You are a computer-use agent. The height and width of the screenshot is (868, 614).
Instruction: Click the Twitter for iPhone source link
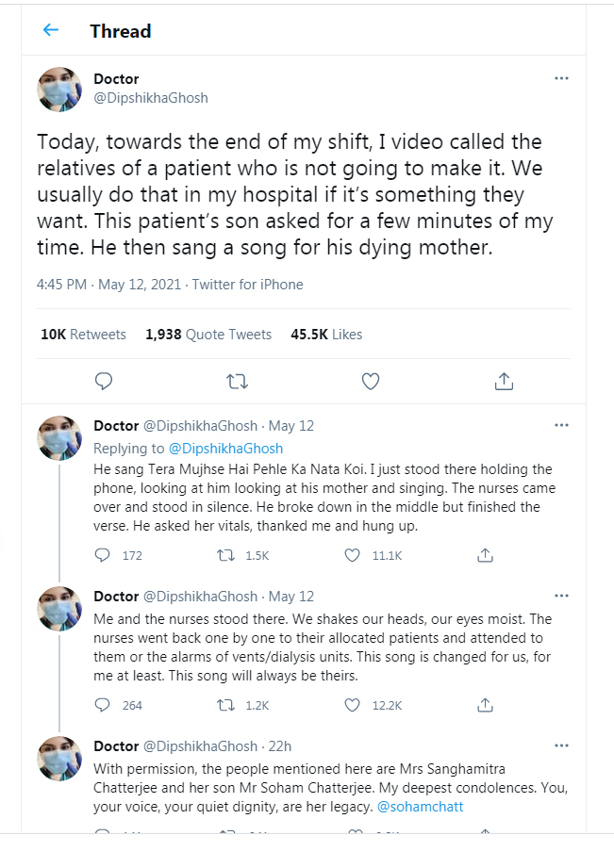pyautogui.click(x=248, y=284)
